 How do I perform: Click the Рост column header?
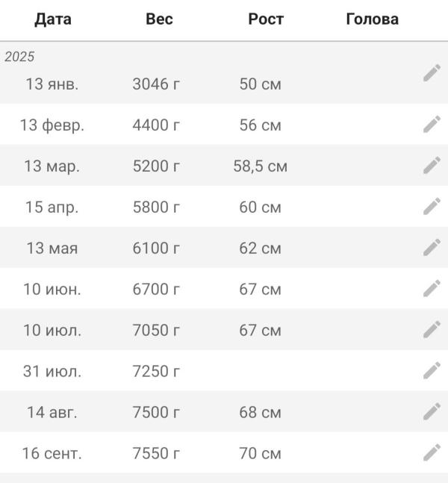pos(266,19)
